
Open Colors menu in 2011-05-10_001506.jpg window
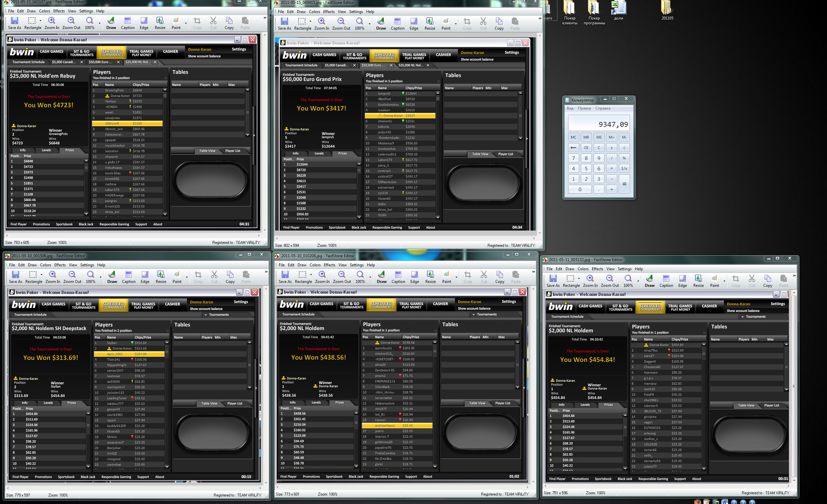click(46, 265)
